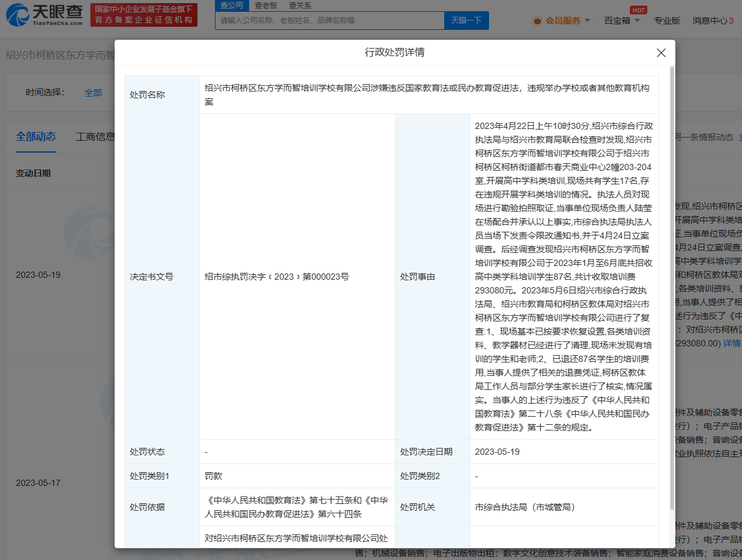Open 专业版 link
The width and height of the screenshot is (742, 560).
(667, 21)
